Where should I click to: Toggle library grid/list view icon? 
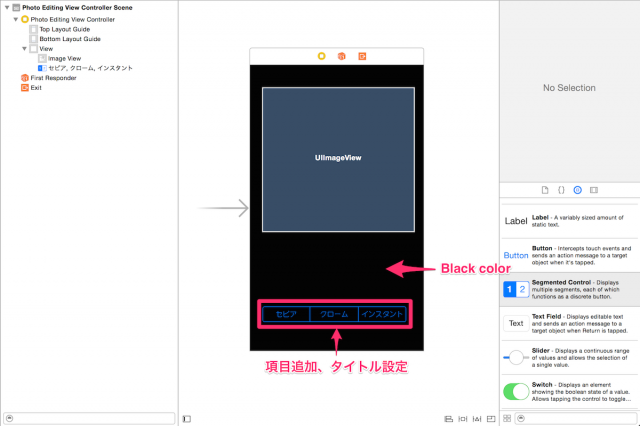point(507,418)
